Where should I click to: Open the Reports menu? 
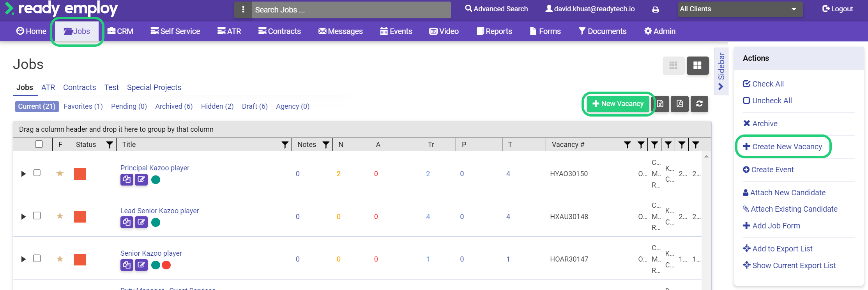click(494, 31)
